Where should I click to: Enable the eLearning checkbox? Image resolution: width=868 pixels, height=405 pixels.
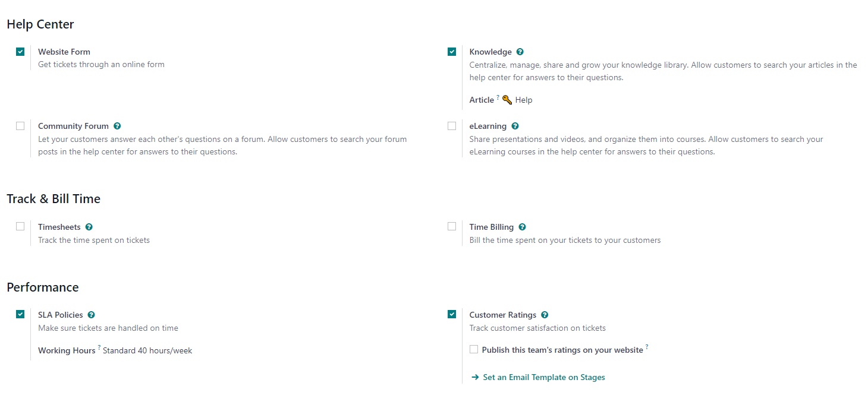pos(452,126)
